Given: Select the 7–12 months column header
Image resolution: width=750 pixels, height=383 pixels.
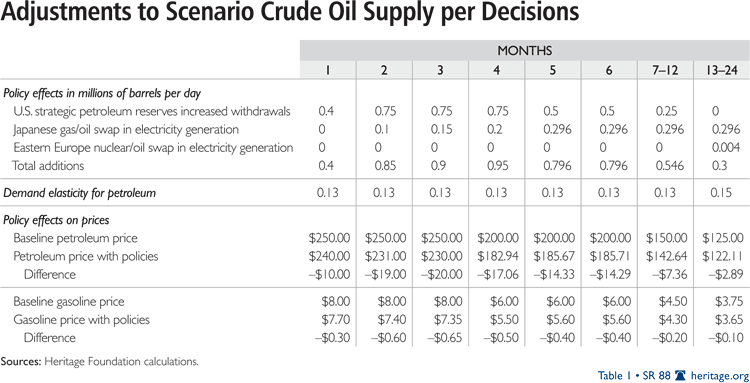Looking at the screenshot, I should [x=665, y=70].
